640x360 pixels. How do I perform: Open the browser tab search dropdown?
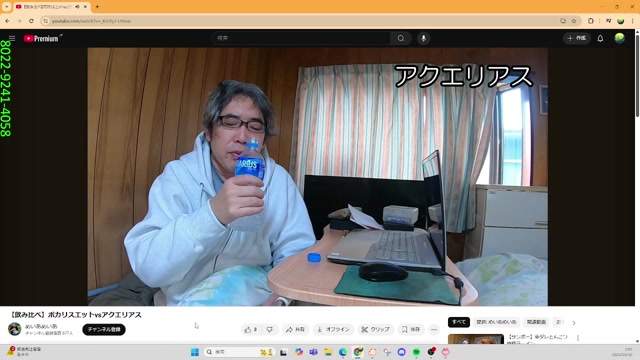click(x=7, y=7)
